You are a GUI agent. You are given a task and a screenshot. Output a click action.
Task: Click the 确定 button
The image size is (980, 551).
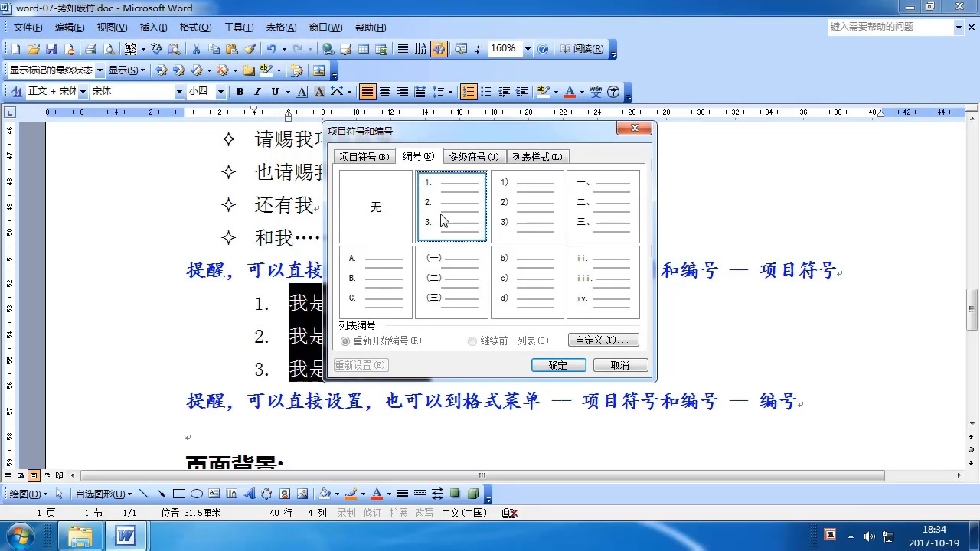coord(558,365)
